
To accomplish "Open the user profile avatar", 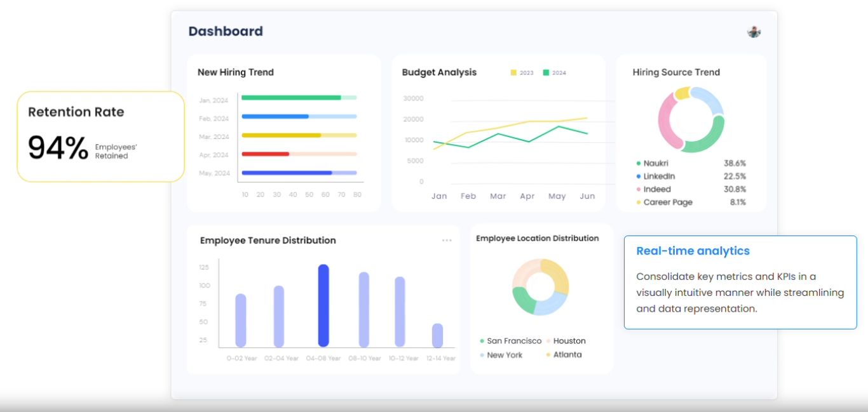I will pyautogui.click(x=754, y=32).
